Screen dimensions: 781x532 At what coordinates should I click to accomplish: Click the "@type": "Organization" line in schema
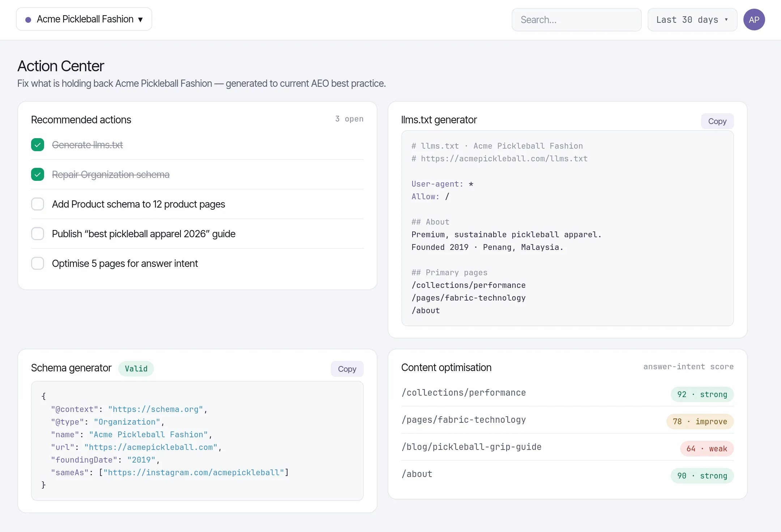click(x=108, y=422)
